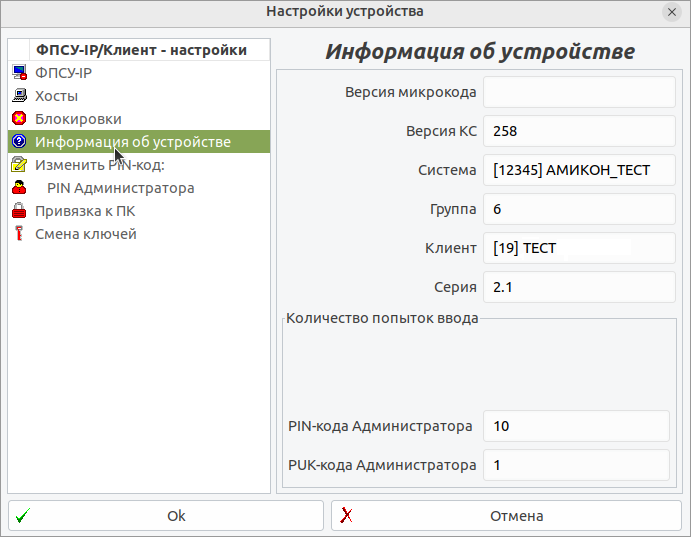The width and height of the screenshot is (691, 537).
Task: Click the ФПСУ-IP computer icon
Action: tap(19, 73)
